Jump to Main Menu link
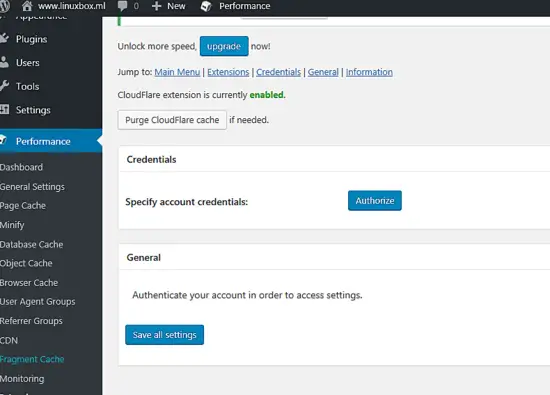Image resolution: width=550 pixels, height=395 pixels. [x=177, y=72]
